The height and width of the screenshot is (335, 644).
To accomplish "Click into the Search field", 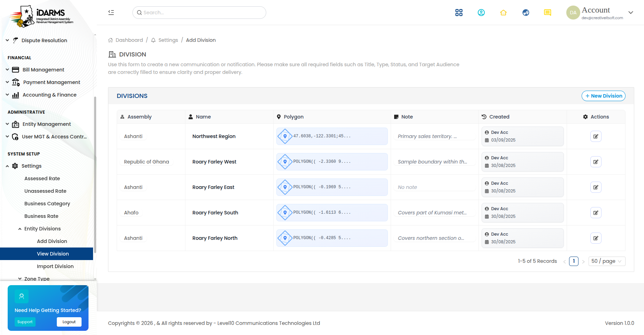I will coord(199,13).
